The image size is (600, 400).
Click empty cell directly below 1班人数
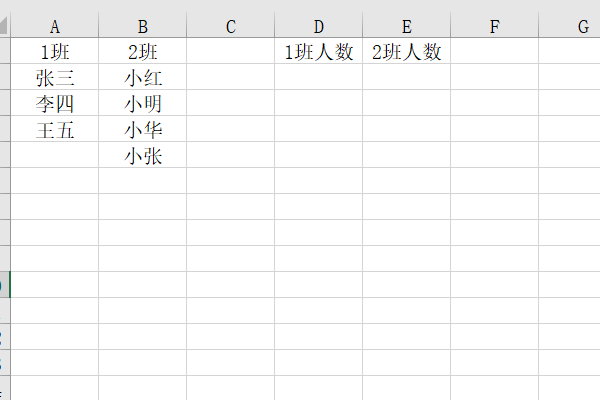pyautogui.click(x=318, y=79)
